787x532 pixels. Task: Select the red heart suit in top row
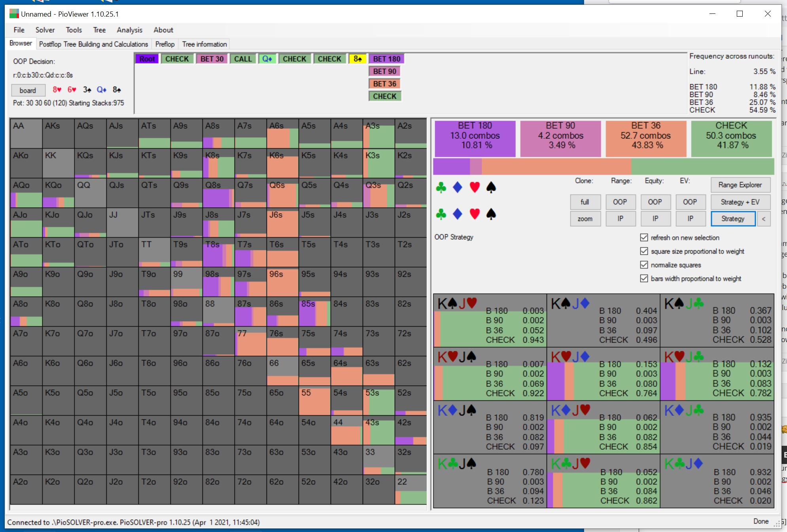click(475, 187)
